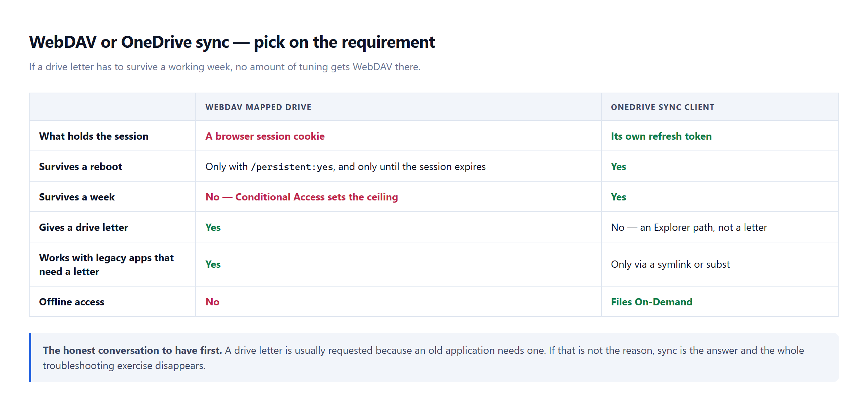The width and height of the screenshot is (868, 411).
Task: Select the 'Offline access' row label
Action: (x=72, y=302)
